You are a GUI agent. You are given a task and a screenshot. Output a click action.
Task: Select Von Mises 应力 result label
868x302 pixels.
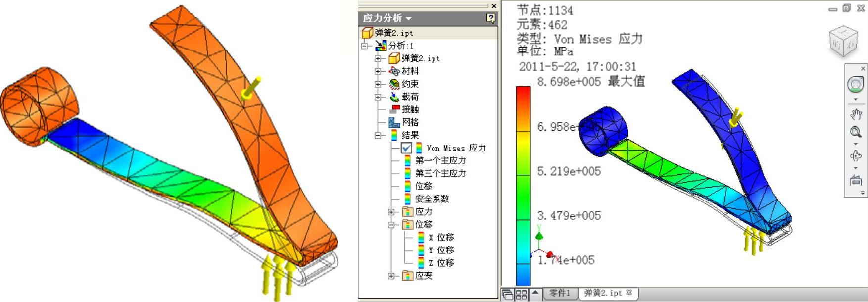(456, 148)
